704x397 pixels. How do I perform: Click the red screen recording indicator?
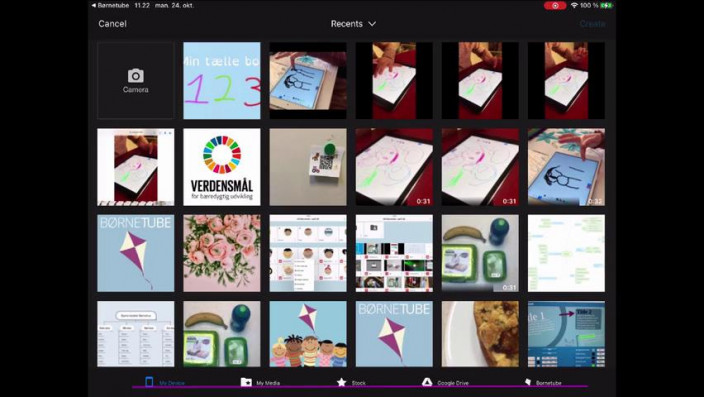[555, 6]
